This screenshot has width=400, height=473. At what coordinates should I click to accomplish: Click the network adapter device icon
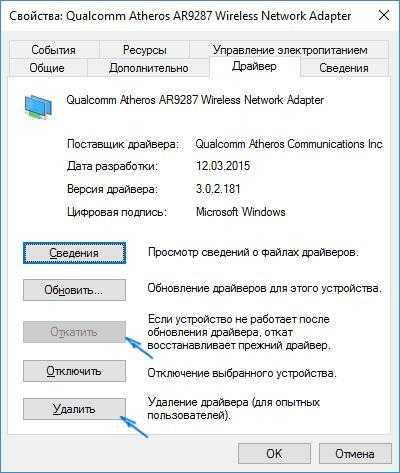(x=38, y=106)
